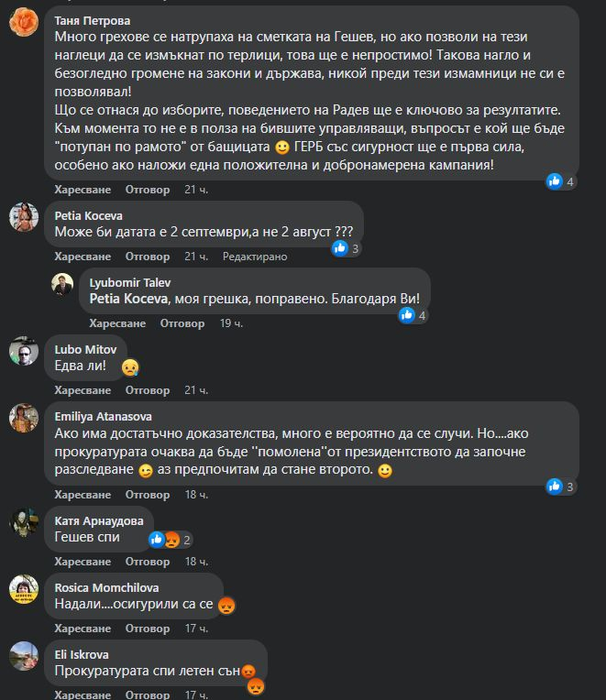Open like reactions on Таня Петрова's comment

tap(560, 181)
